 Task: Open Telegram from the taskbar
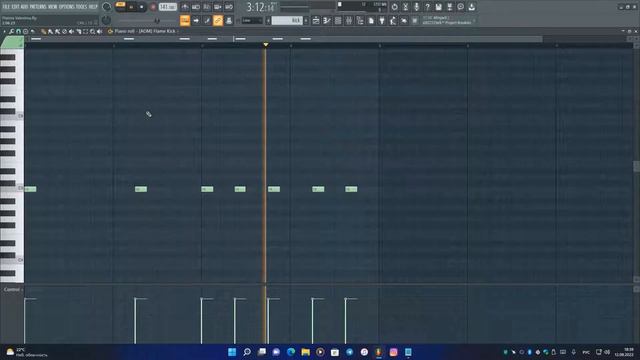pos(349,352)
